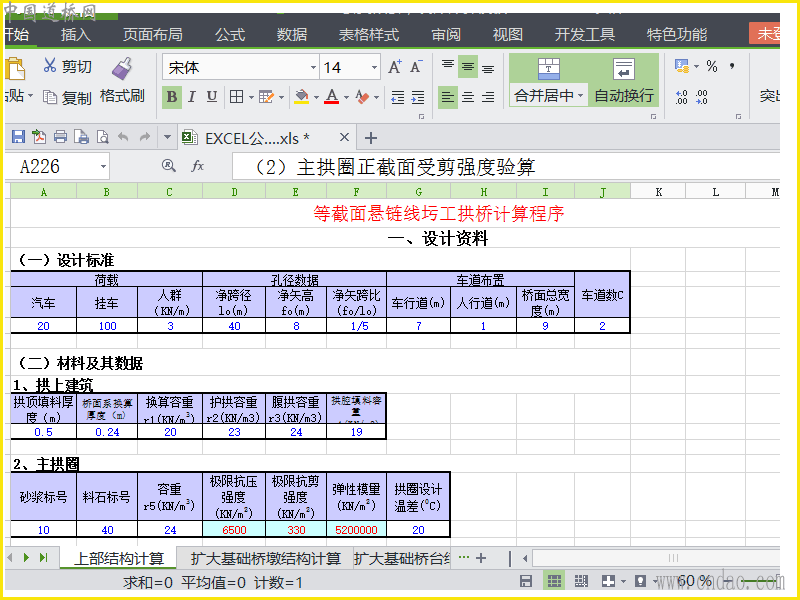Toggle Auto Wrap (自动换行)
The width and height of the screenshot is (800, 600).
[623, 81]
